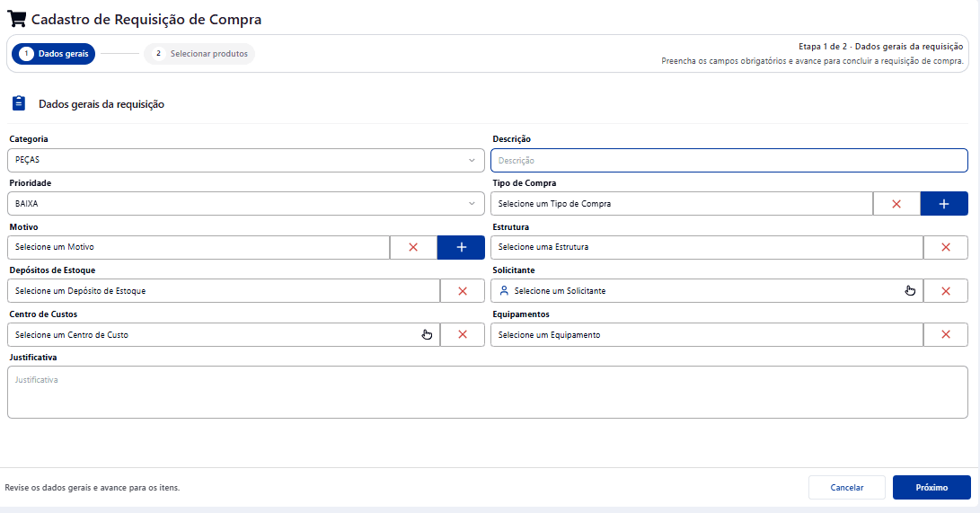Add a new Motivo with plus button
The height and width of the screenshot is (513, 980).
click(x=461, y=247)
